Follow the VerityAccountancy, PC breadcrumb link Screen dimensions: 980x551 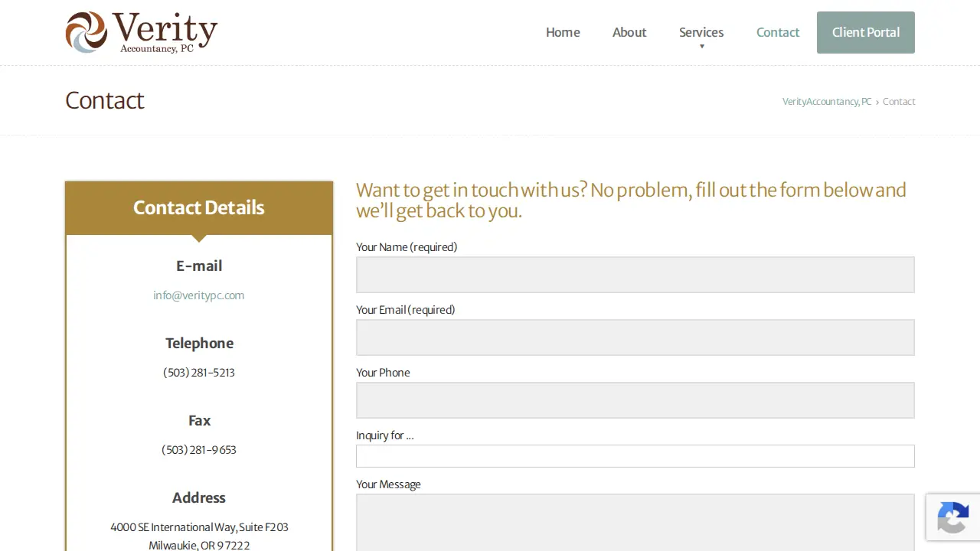pos(827,102)
